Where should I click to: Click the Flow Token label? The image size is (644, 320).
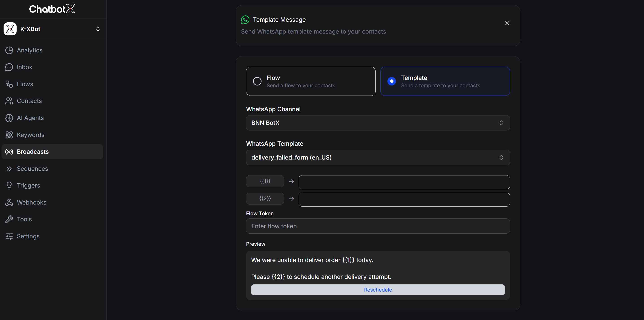(260, 213)
